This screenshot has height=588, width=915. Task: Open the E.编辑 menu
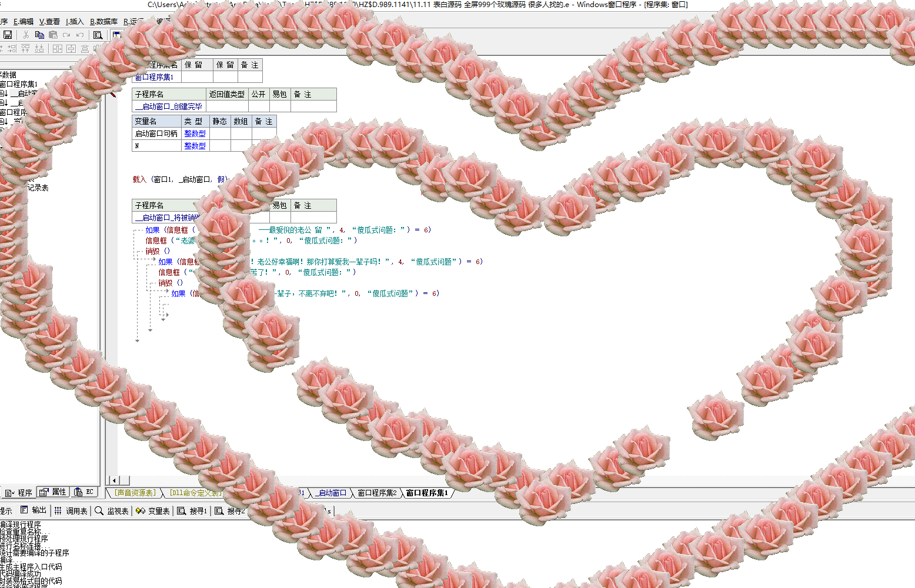coord(24,22)
